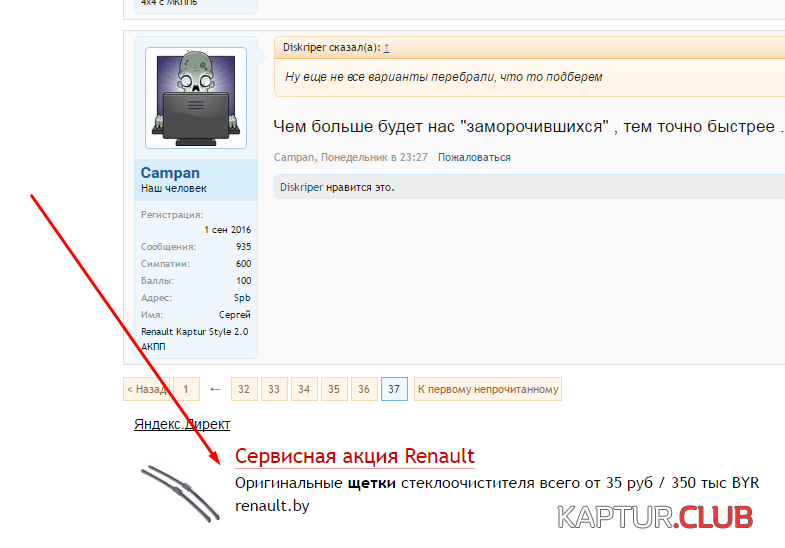
Task: Click the registration date 1 сен 2016
Action: pyautogui.click(x=227, y=230)
